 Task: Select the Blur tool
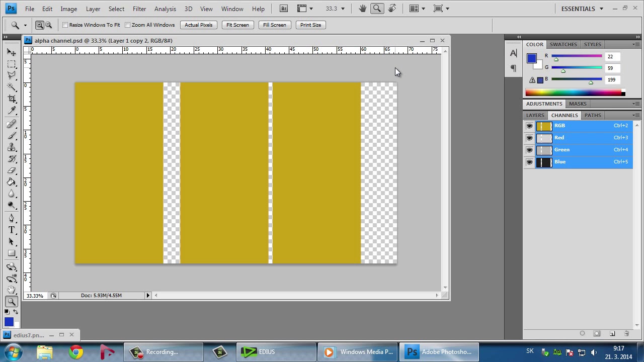pos(12,194)
